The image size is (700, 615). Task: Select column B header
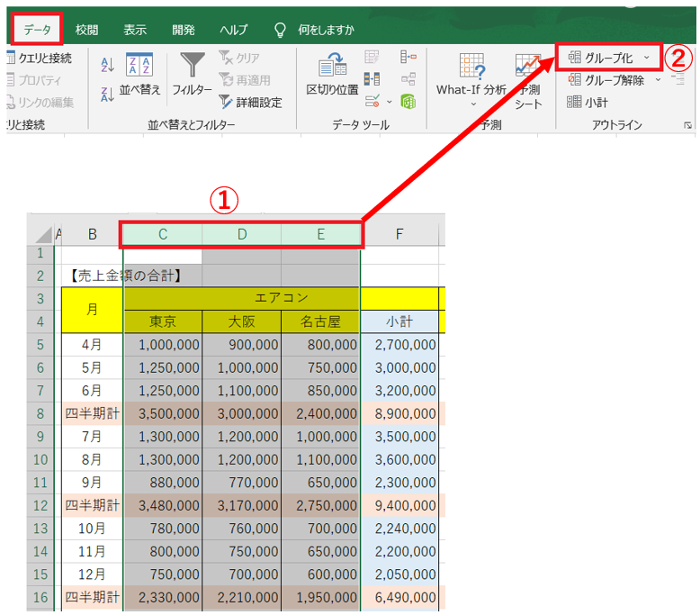pos(92,234)
